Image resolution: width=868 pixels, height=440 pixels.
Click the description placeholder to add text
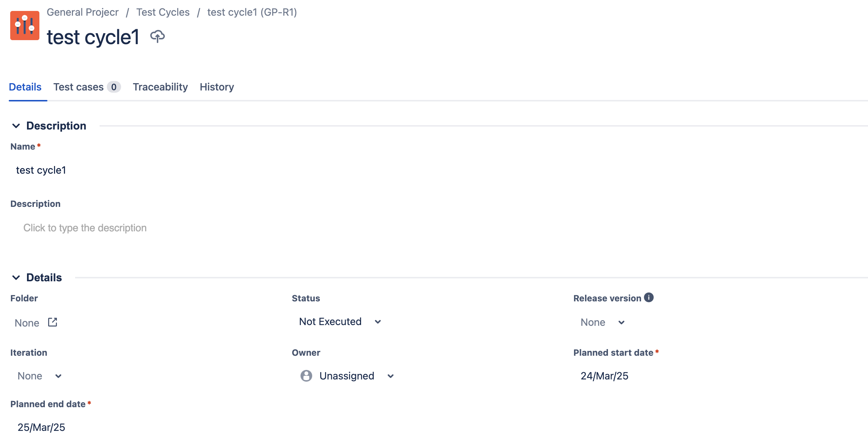click(x=85, y=228)
